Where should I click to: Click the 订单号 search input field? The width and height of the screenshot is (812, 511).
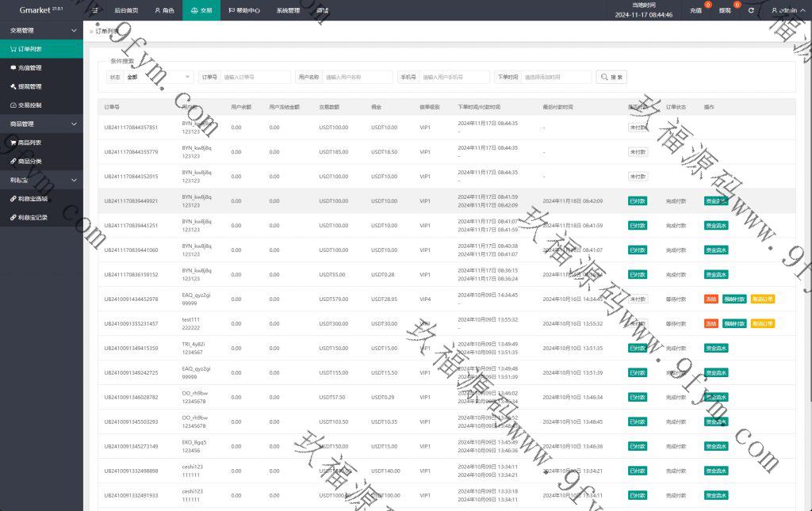(255, 77)
